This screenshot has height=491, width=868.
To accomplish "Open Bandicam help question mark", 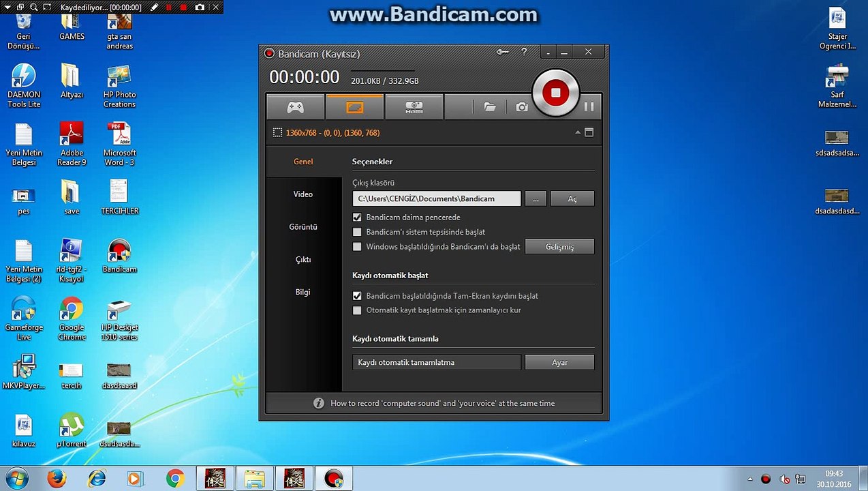I will [524, 52].
